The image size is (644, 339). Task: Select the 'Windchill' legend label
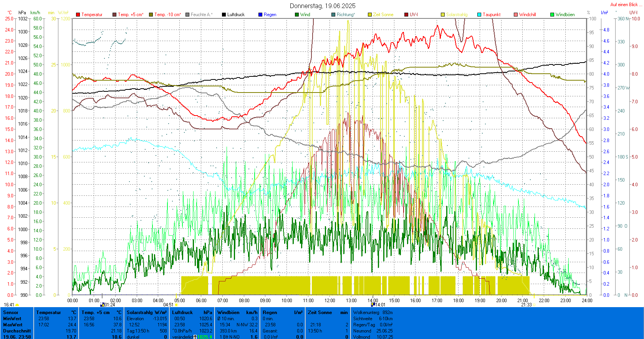point(527,15)
